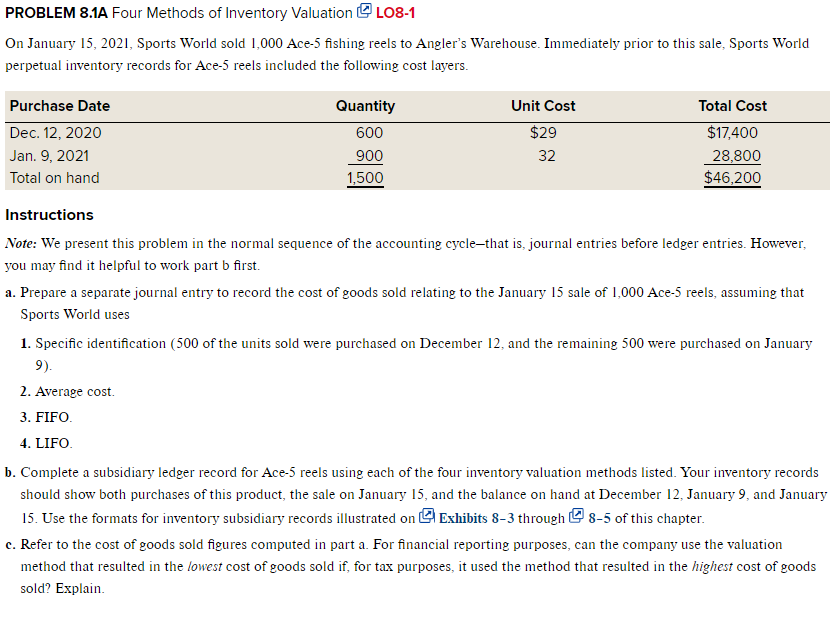Open the pop-out icon beside LO8-1

click(364, 11)
